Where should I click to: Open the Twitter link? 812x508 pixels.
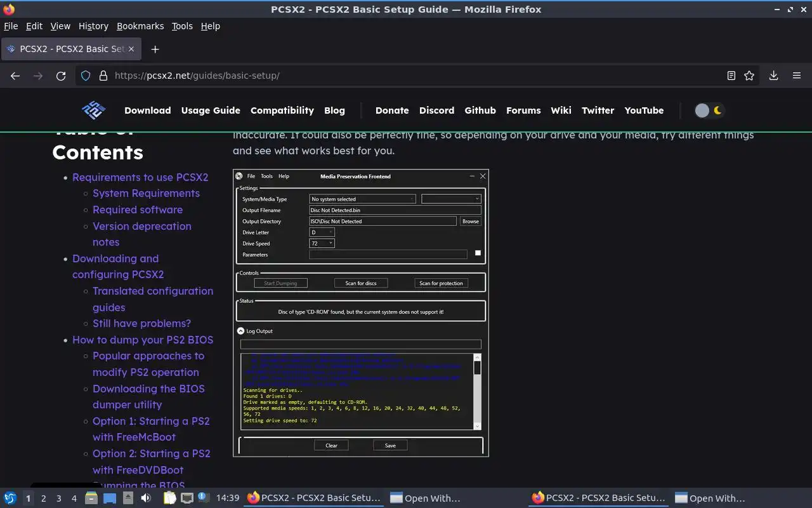pyautogui.click(x=598, y=110)
